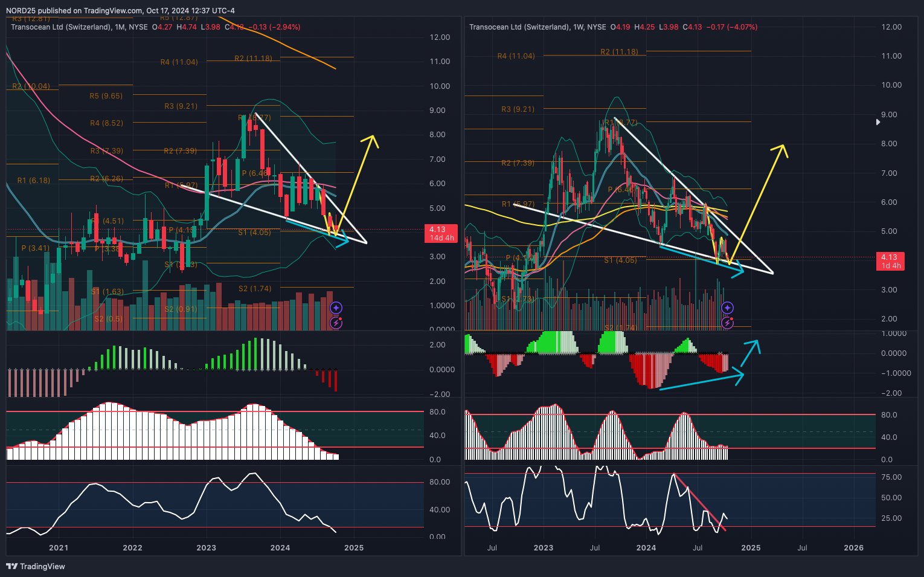This screenshot has height=577, width=924.
Task: Click R4 (11.04) label on the weekly chart
Action: tap(516, 56)
